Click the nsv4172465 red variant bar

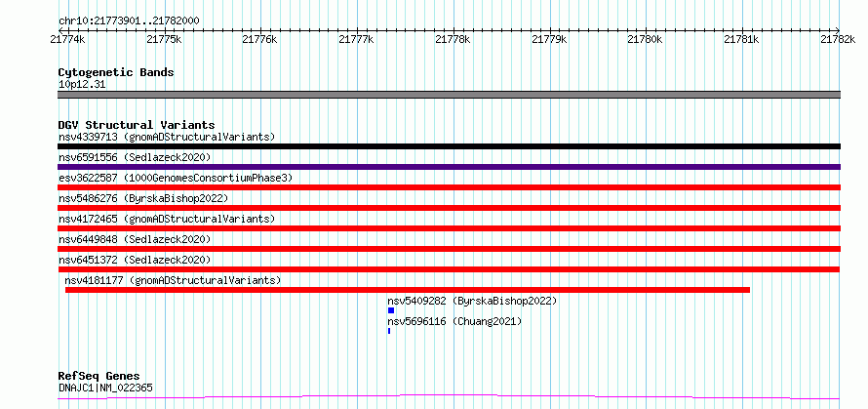tap(449, 228)
